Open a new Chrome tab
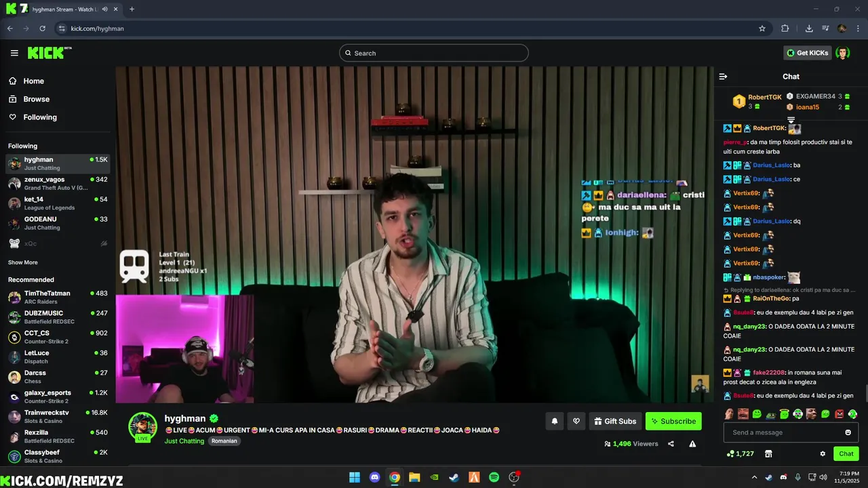 132,9
